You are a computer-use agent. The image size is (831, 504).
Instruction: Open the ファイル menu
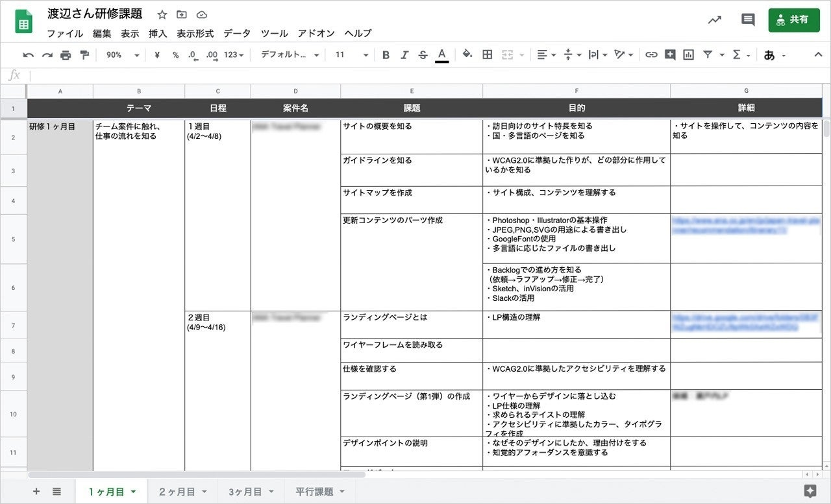click(x=65, y=34)
